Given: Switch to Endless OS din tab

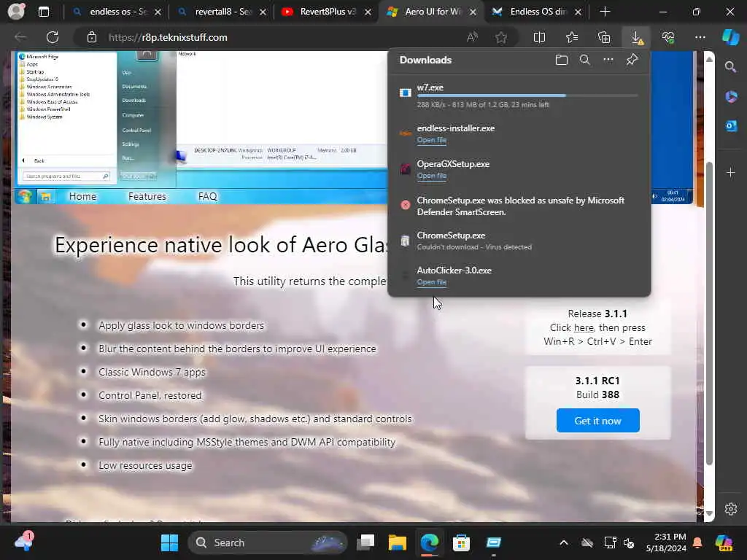Looking at the screenshot, I should (x=536, y=12).
